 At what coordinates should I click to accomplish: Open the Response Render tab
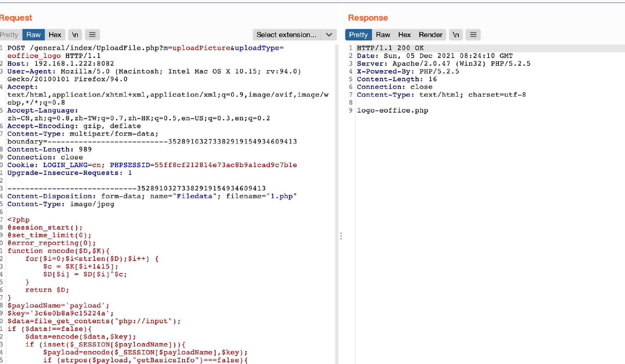430,35
